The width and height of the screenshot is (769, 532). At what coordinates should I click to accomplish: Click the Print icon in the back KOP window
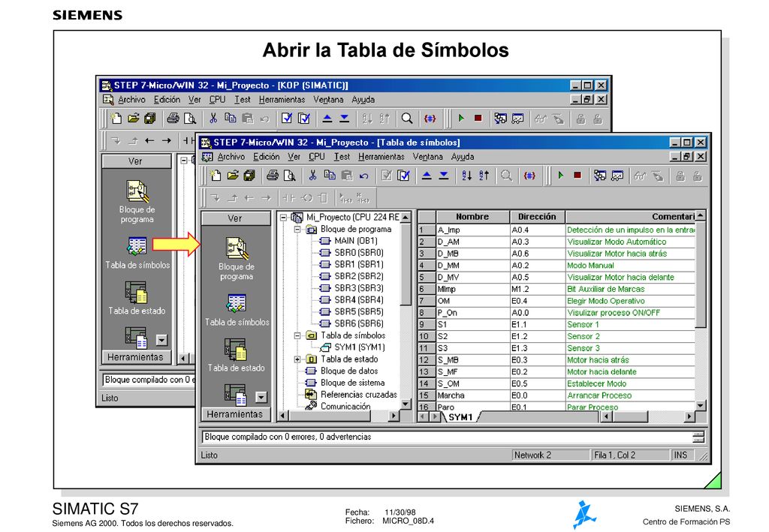coord(173,118)
